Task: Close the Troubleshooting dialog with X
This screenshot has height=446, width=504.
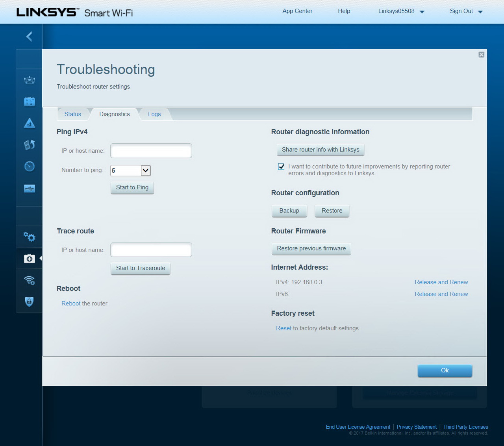Action: tap(481, 55)
